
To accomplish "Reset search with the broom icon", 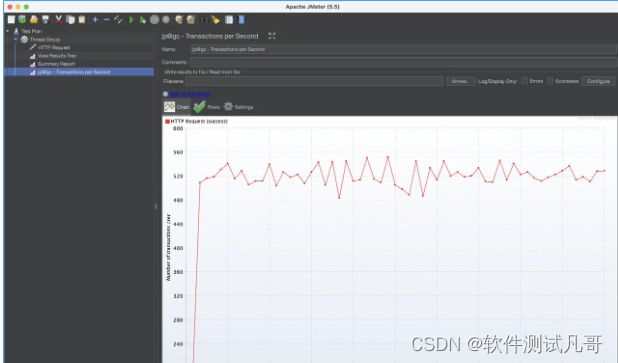I will 215,19.
